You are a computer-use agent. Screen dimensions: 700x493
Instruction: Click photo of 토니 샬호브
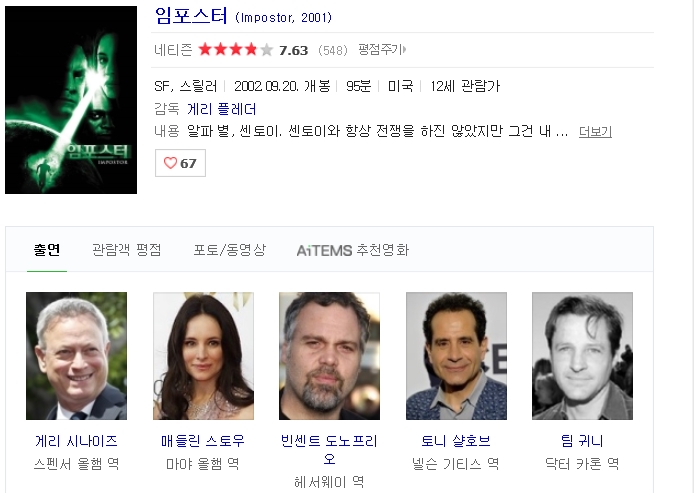point(456,356)
